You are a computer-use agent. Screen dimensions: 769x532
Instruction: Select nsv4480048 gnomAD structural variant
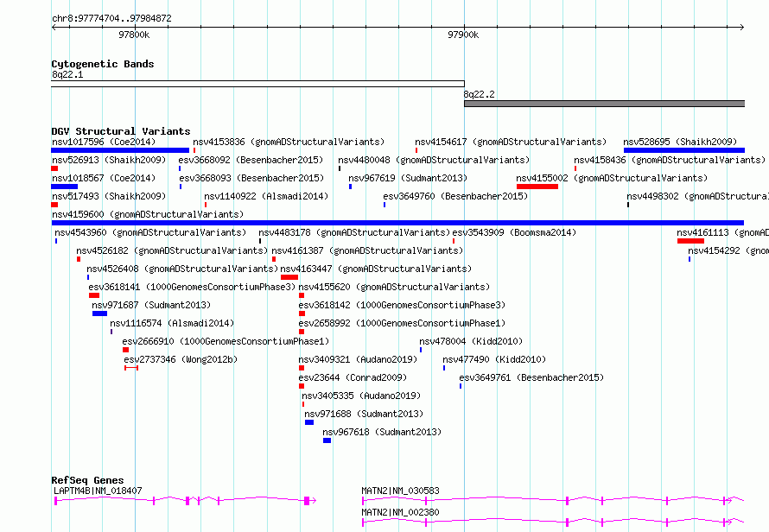point(434,160)
